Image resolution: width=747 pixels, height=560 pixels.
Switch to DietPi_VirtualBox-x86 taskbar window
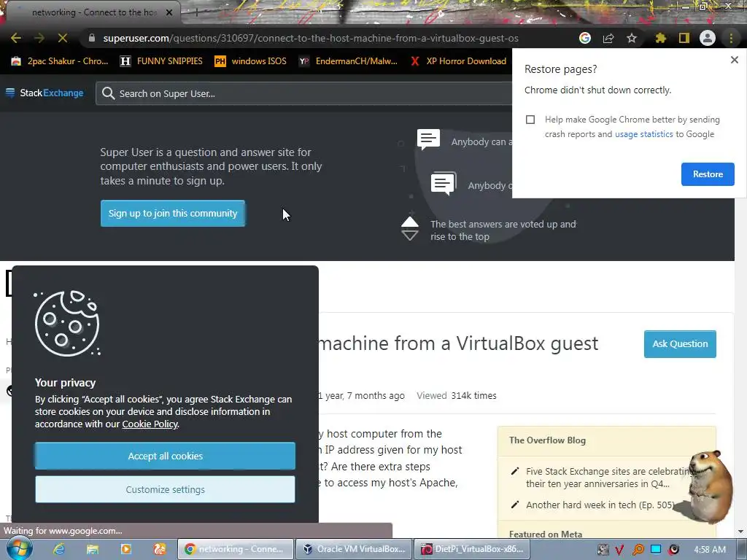pos(472,549)
